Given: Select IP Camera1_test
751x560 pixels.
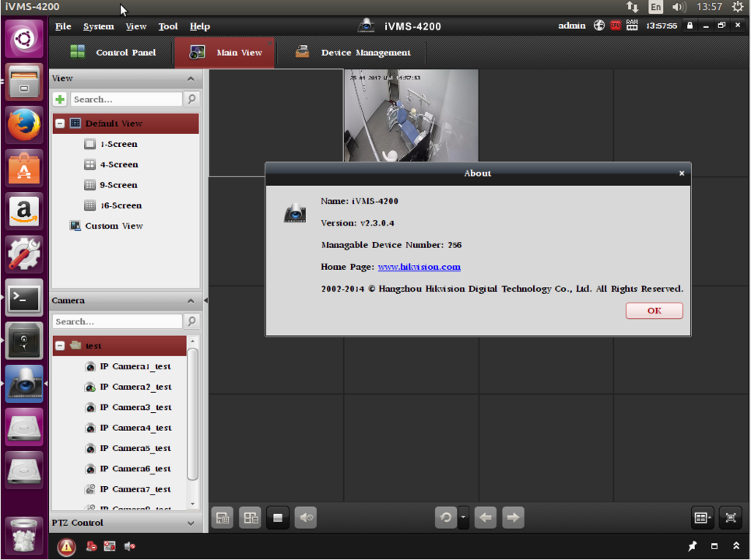Looking at the screenshot, I should (x=135, y=366).
